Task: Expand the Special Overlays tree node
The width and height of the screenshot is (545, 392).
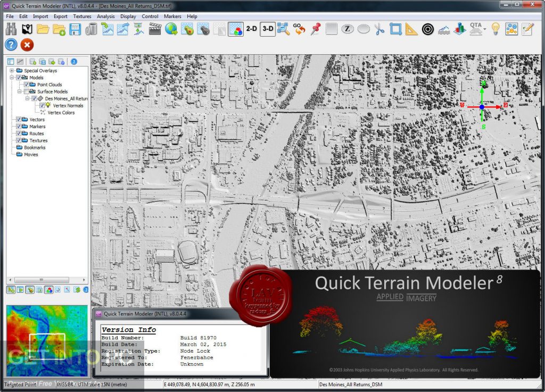Action: coord(12,71)
